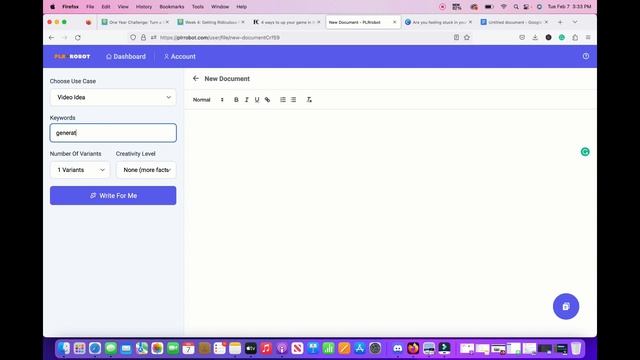Viewport: 640px width, 360px height.
Task: Open the Bookmarks menu
Action: click(x=171, y=7)
